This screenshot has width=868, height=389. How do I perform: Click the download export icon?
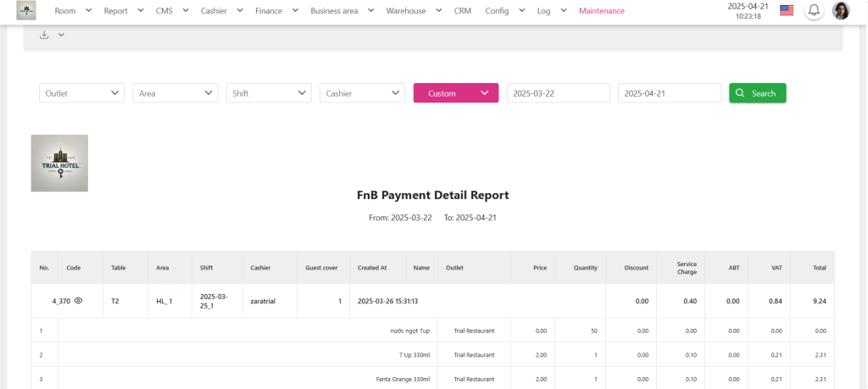44,35
